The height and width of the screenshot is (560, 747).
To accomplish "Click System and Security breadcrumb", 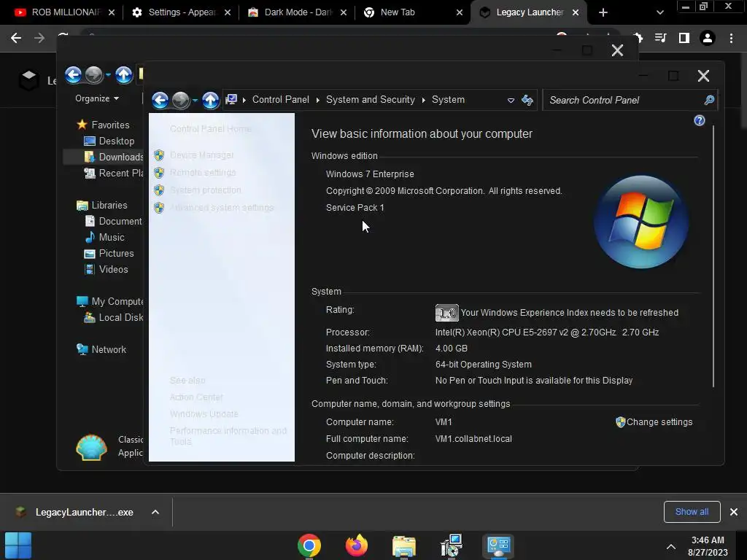I will (370, 99).
